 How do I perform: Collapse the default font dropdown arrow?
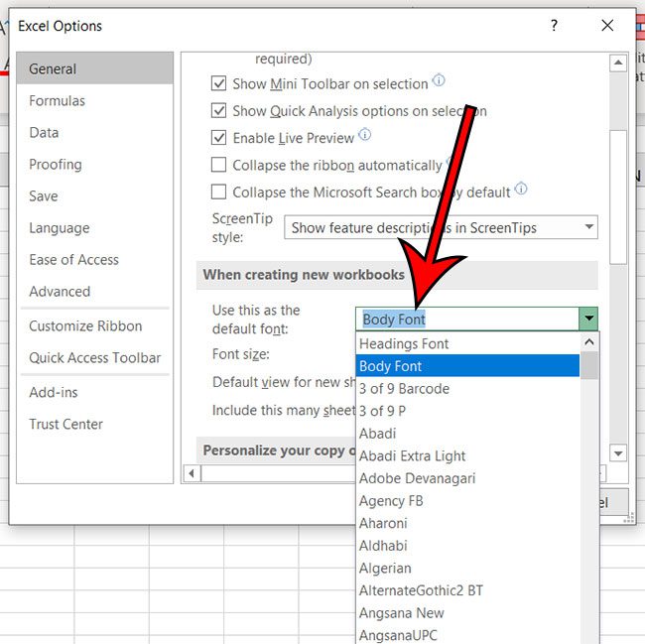pos(589,319)
